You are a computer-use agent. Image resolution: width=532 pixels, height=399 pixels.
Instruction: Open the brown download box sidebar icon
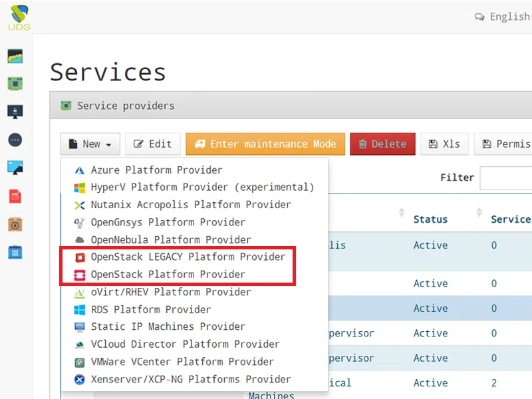(x=15, y=224)
